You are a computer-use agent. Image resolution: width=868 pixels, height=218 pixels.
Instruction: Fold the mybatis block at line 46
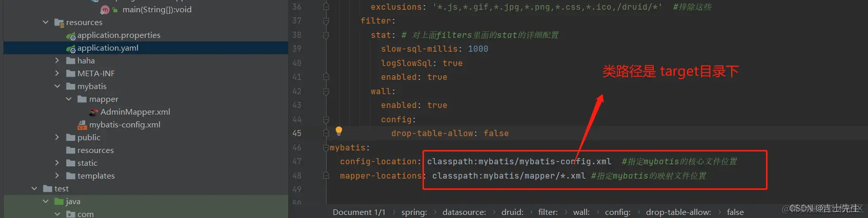(326, 148)
